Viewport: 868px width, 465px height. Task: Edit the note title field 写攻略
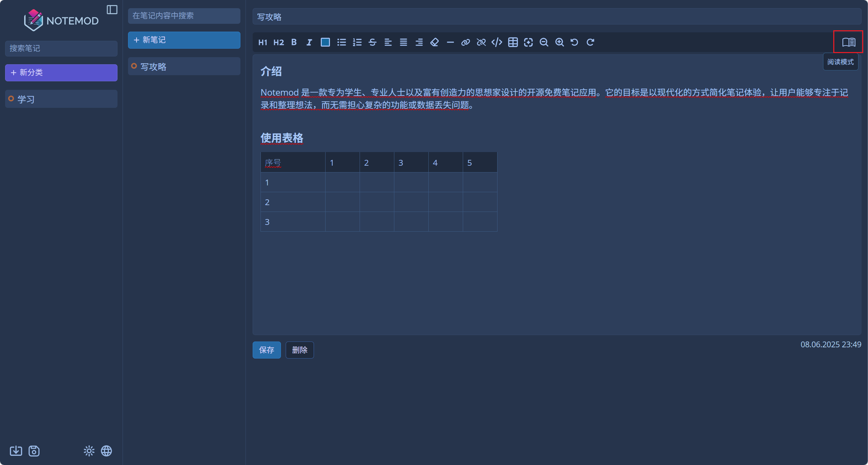coord(557,17)
